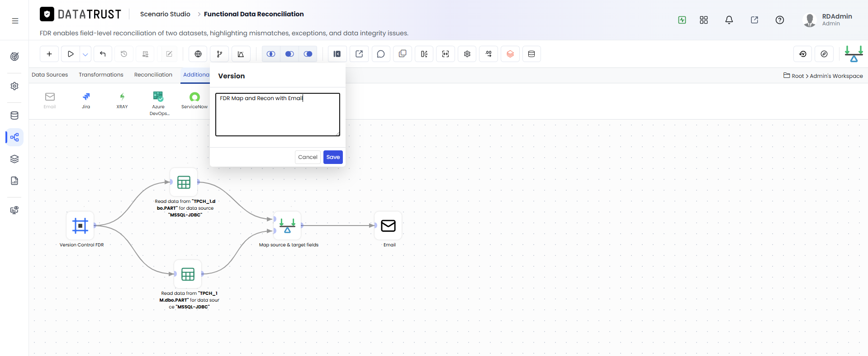The image size is (868, 356).
Task: Click the align layout icon
Action: coord(424,54)
